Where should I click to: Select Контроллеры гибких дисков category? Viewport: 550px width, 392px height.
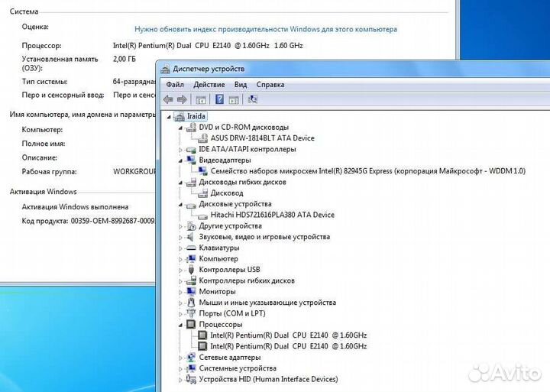(x=247, y=280)
